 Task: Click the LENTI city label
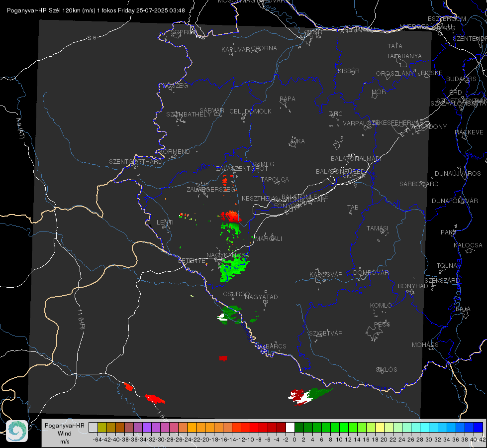click(x=165, y=223)
